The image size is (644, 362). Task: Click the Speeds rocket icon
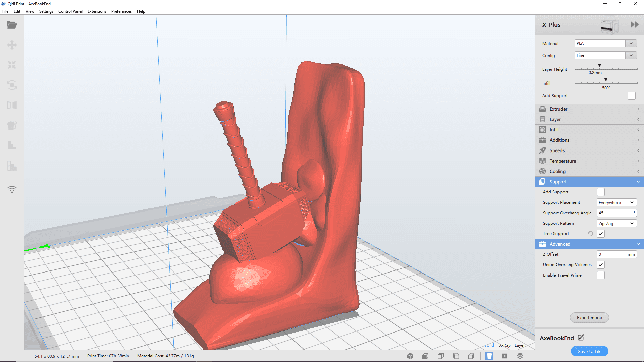[542, 150]
